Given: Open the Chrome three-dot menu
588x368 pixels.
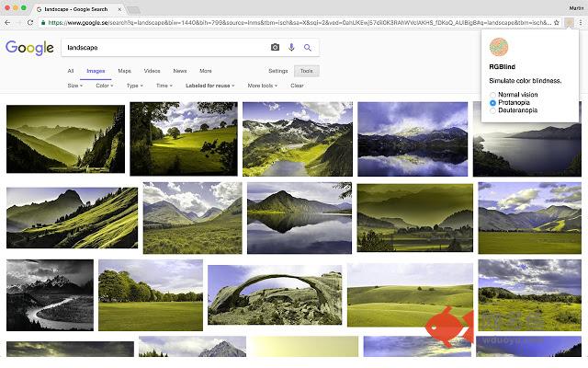Looking at the screenshot, I should (x=581, y=22).
